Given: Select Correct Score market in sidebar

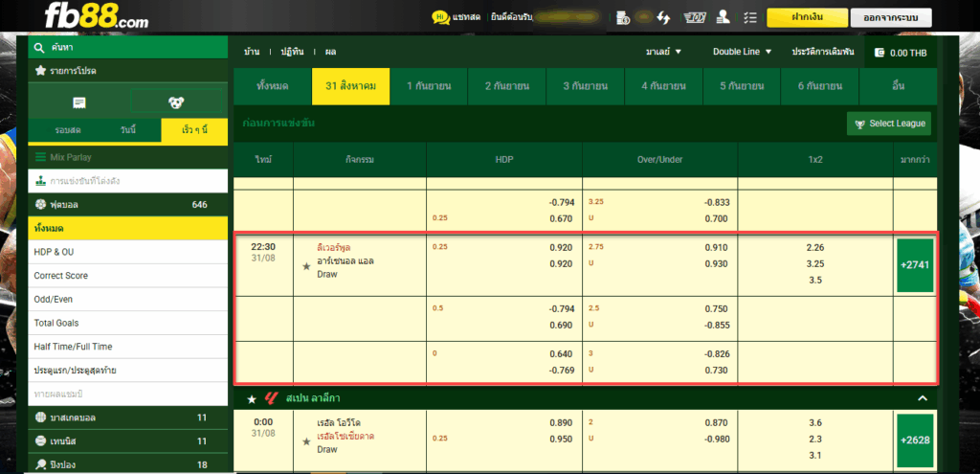Looking at the screenshot, I should pos(128,276).
